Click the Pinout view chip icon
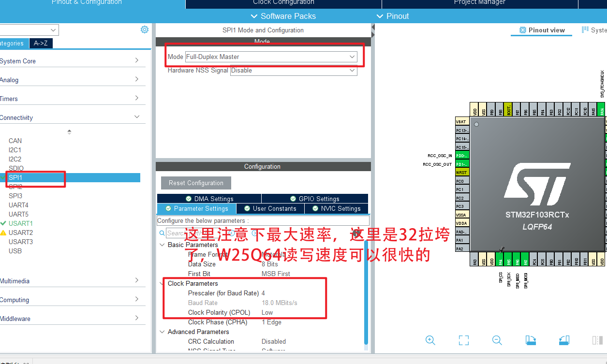The image size is (607, 364). coord(522,30)
